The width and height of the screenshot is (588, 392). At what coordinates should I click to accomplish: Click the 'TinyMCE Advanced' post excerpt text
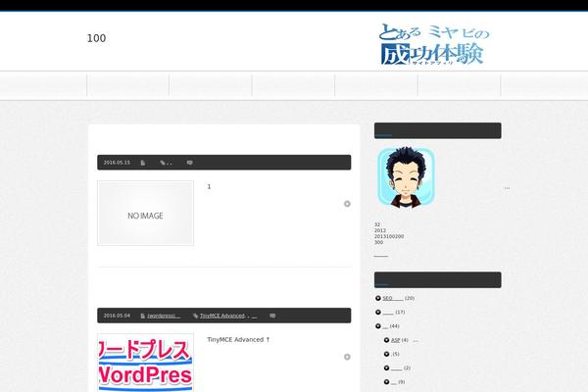(238, 339)
